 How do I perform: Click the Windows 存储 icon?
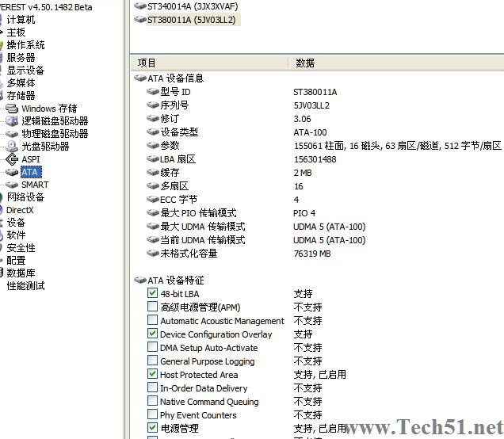click(x=12, y=109)
